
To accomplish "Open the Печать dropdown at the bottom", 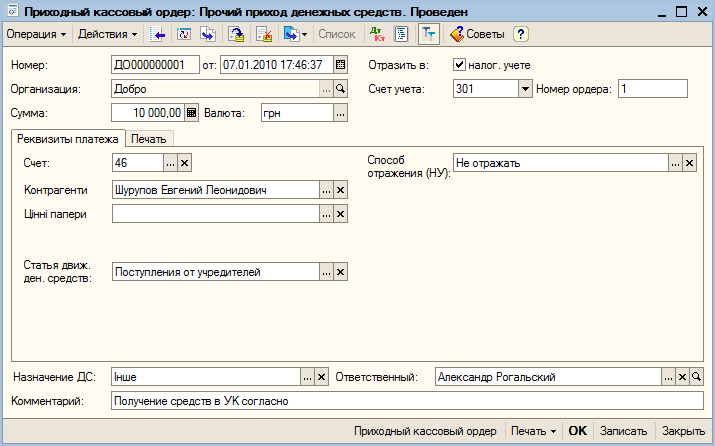I will coord(534,431).
